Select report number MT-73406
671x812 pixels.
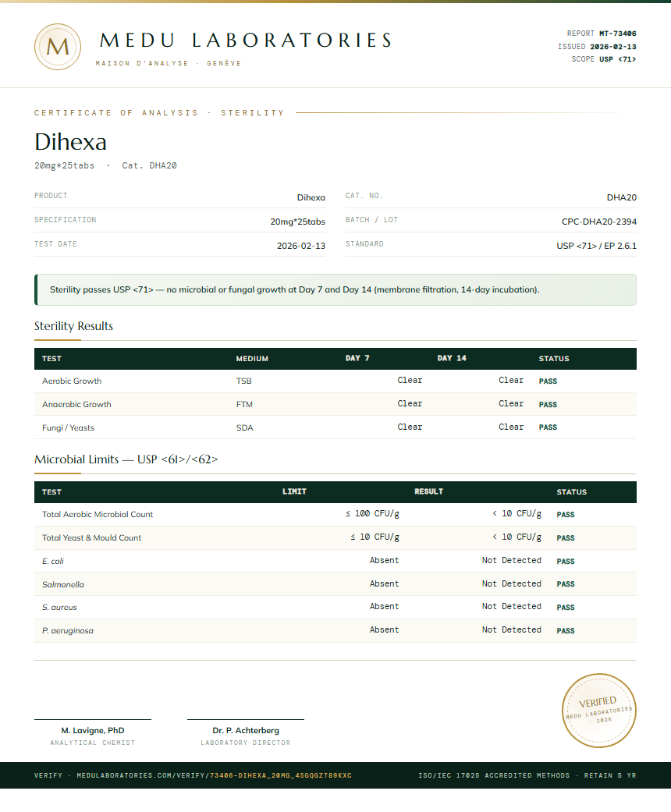618,34
